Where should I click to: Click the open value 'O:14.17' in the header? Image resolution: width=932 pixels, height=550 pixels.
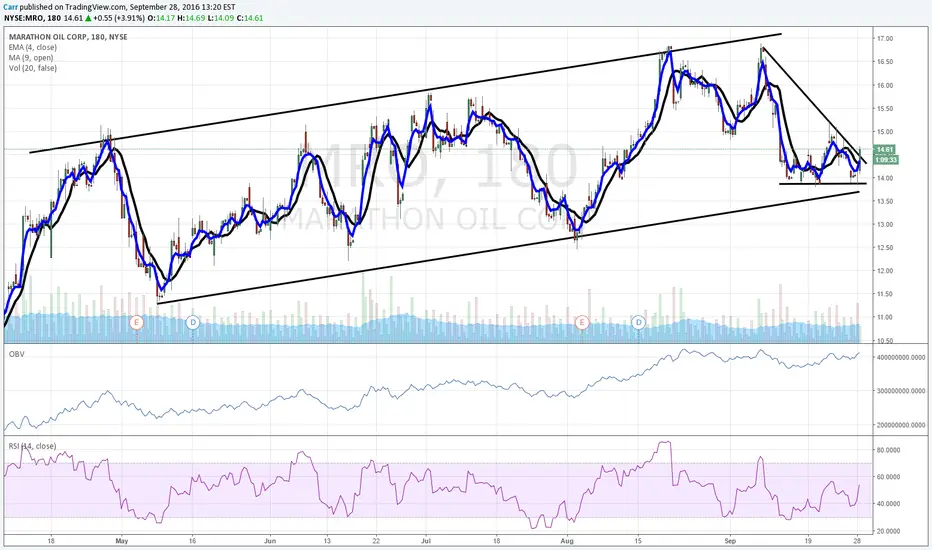160,18
